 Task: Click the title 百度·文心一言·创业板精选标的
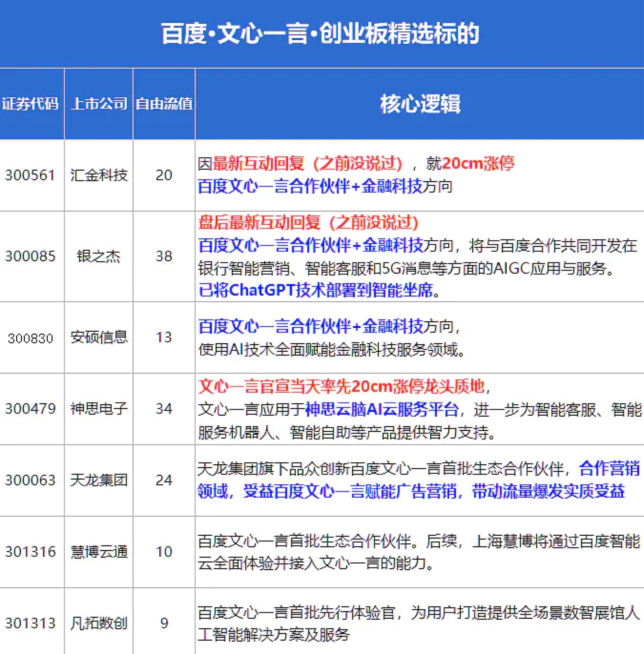tap(320, 34)
